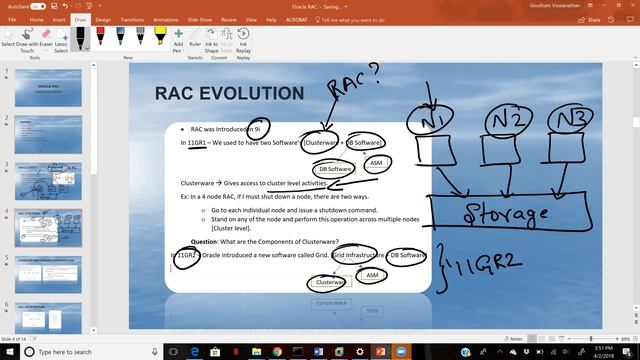Open Task View on taskbar
The image size is (640, 360).
[173, 351]
